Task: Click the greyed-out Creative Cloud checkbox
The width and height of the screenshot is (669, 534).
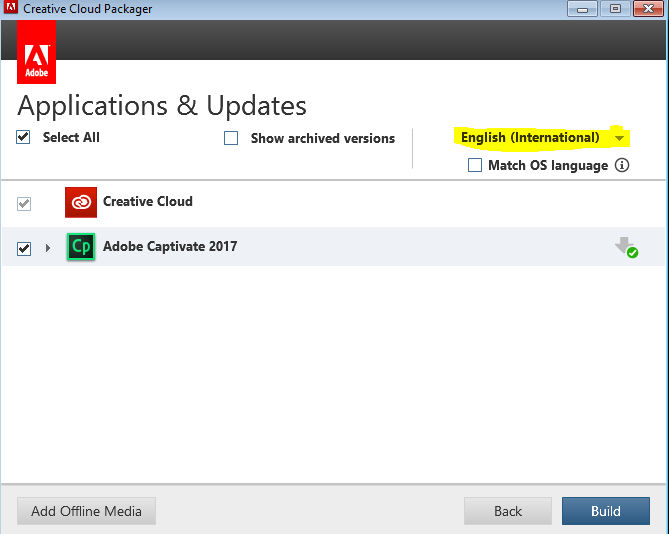Action: [24, 203]
